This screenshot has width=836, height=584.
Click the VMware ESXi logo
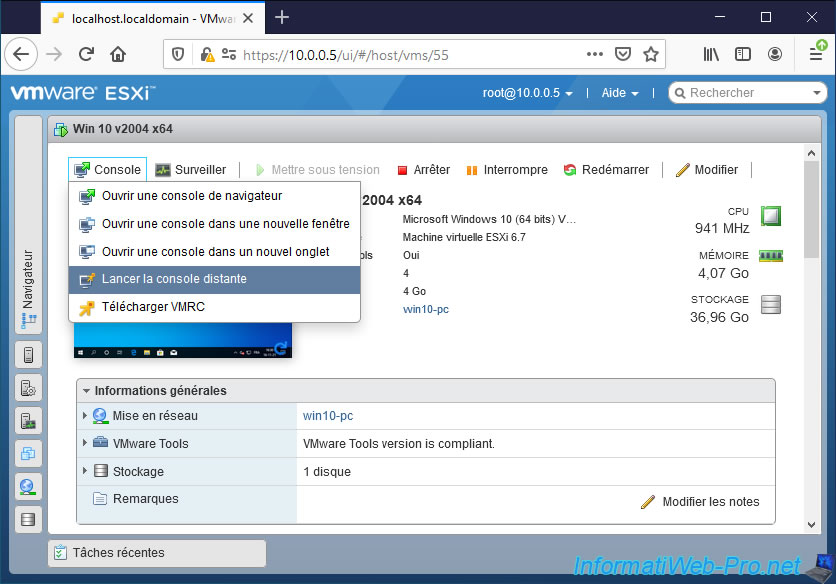pos(83,93)
